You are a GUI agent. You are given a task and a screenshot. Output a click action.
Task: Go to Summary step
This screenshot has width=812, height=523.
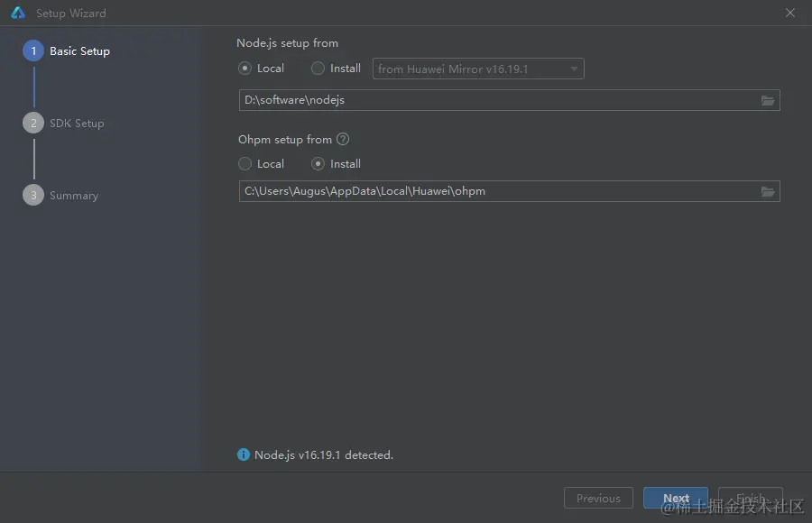point(61,195)
